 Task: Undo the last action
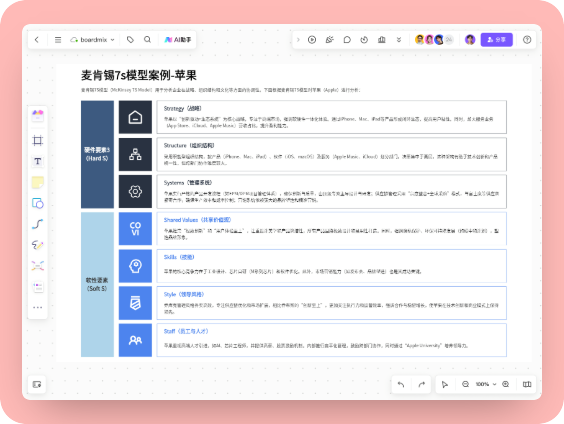(401, 384)
